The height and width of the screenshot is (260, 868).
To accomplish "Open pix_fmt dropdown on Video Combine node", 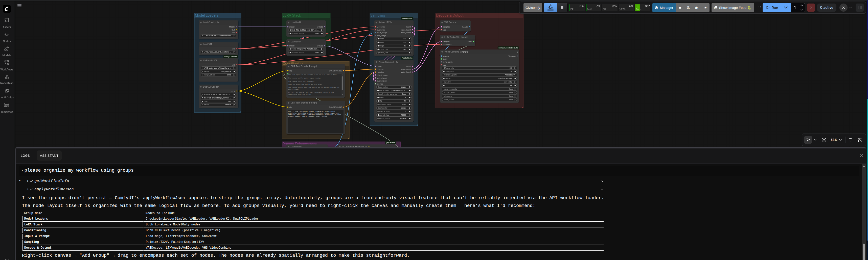I will pos(479,82).
